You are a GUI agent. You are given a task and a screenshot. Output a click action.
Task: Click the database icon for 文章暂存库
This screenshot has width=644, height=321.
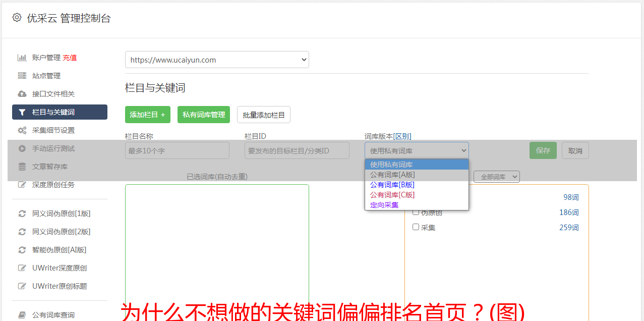click(22, 167)
